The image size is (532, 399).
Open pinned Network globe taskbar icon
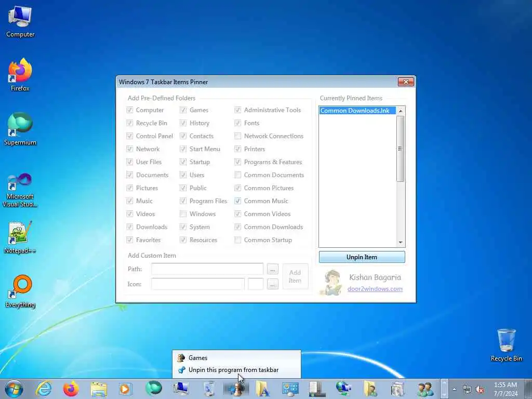343,389
